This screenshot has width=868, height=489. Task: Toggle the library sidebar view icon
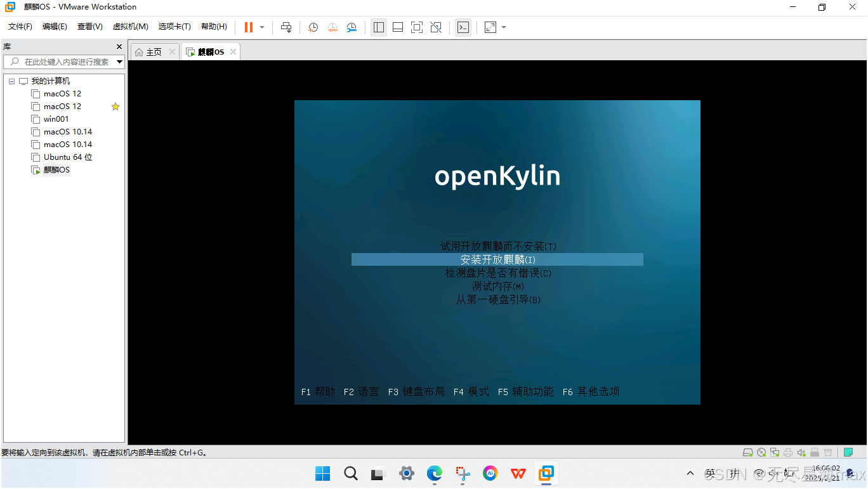(379, 27)
